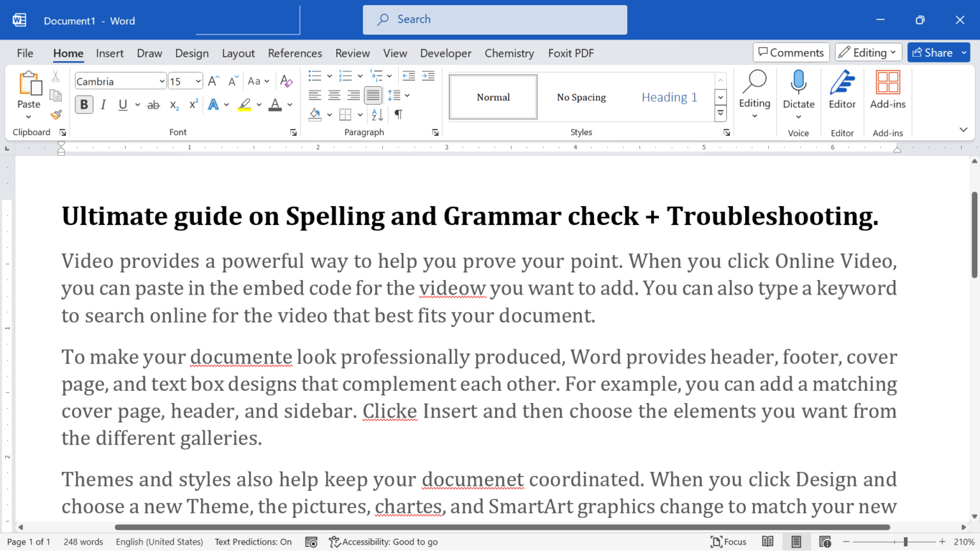Viewport: 980px width, 551px height.
Task: Click the Sort icon in Paragraph group
Action: [376, 114]
